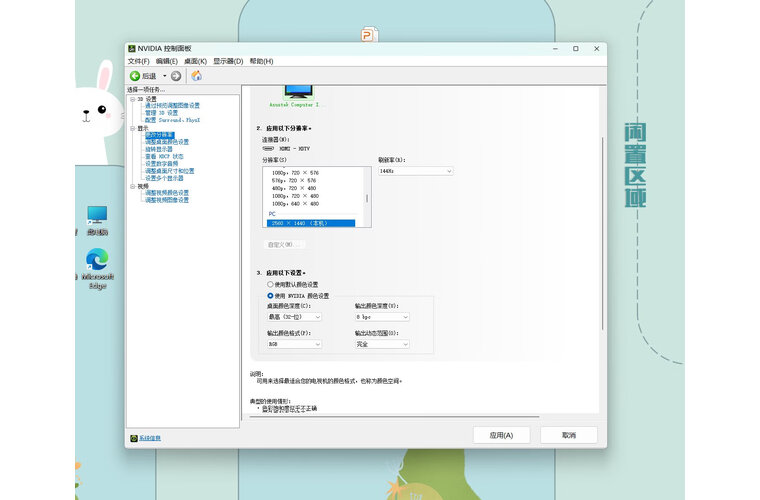Open the 文件(F) menu
The width and height of the screenshot is (760, 500).
[138, 61]
